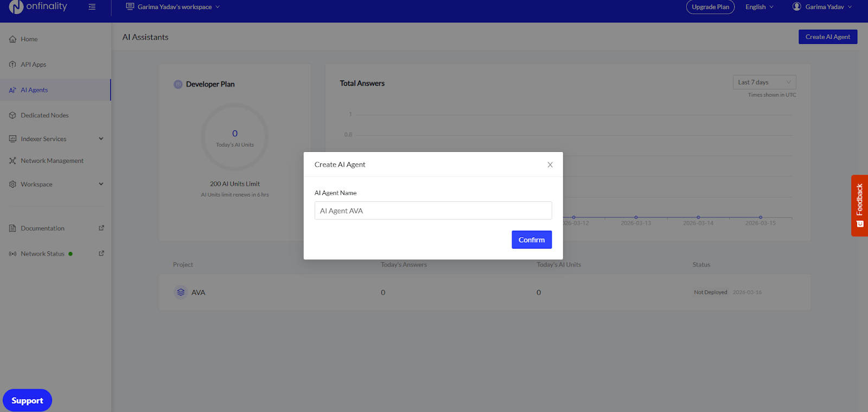Click the Times shown in UTC note
Image resolution: width=868 pixels, height=412 pixels.
coord(772,95)
